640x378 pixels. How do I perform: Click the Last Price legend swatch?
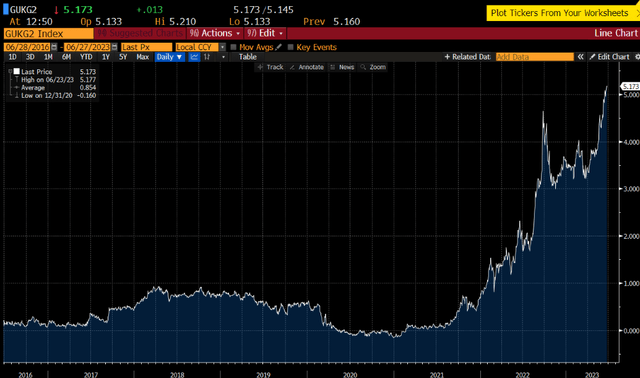click(x=17, y=71)
